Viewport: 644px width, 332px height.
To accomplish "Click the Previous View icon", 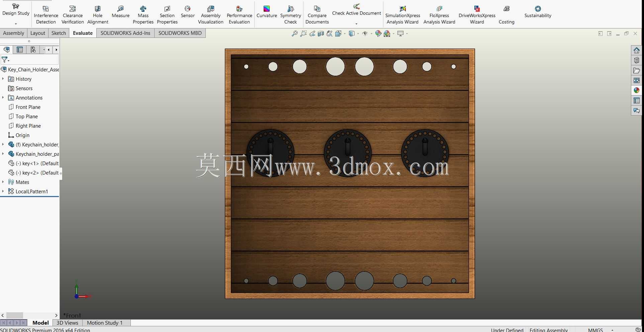I will (312, 34).
